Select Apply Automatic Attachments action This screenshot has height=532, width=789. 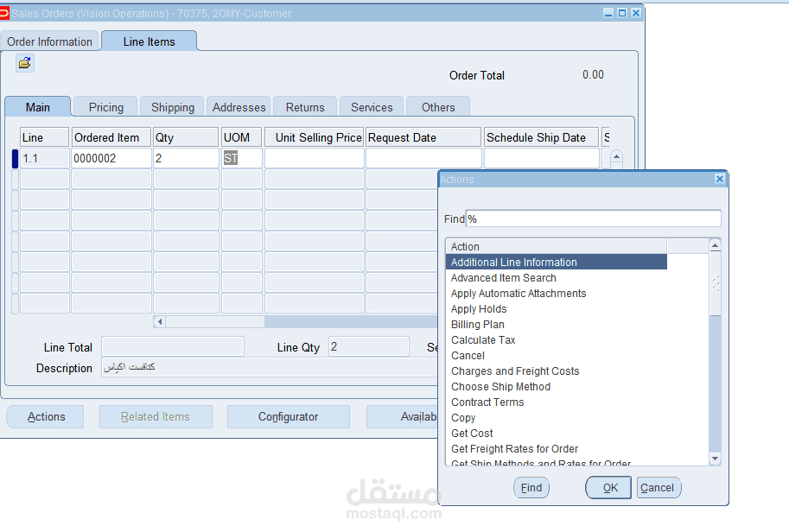click(556, 293)
